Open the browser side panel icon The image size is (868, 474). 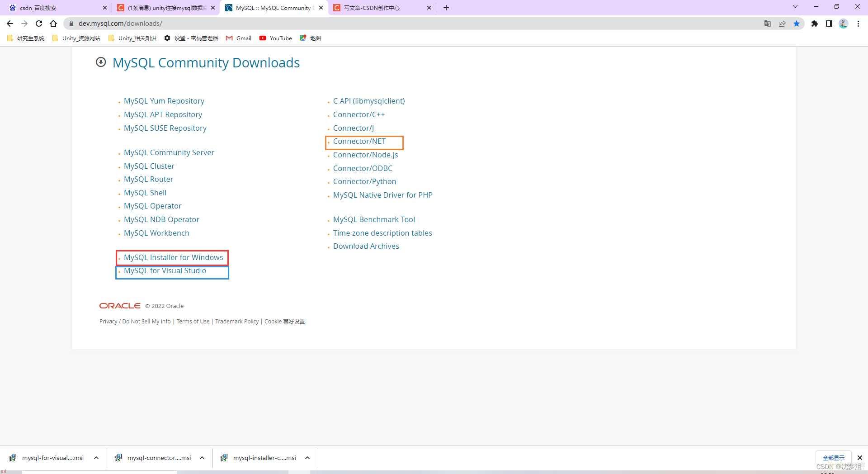pyautogui.click(x=829, y=24)
